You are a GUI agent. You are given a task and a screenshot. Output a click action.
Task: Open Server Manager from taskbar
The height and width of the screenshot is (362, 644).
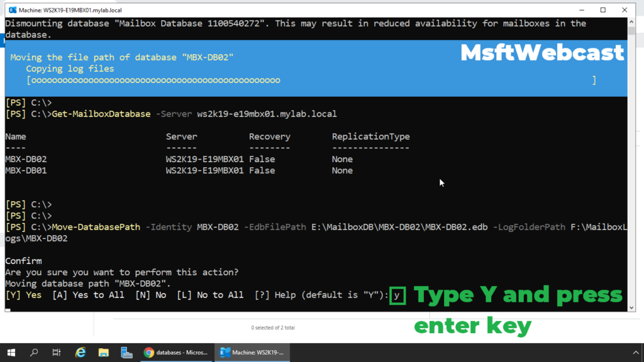point(126,353)
